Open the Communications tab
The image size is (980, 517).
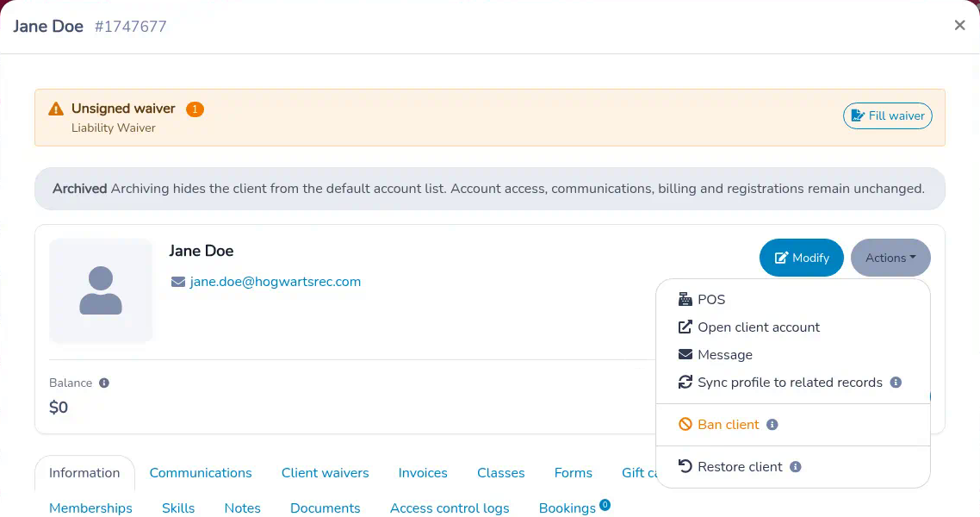point(201,472)
